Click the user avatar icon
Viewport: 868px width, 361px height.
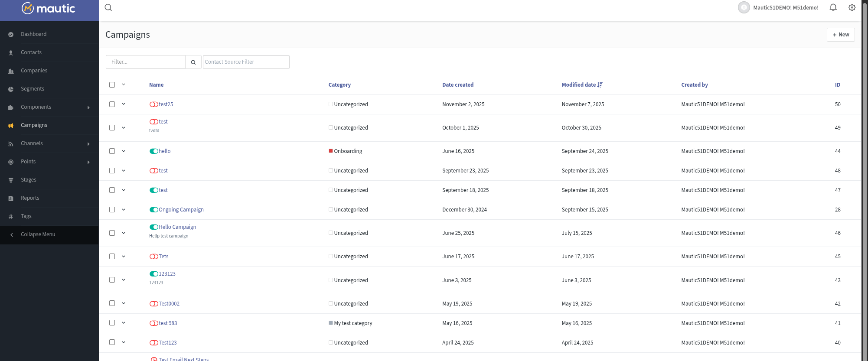pyautogui.click(x=744, y=7)
